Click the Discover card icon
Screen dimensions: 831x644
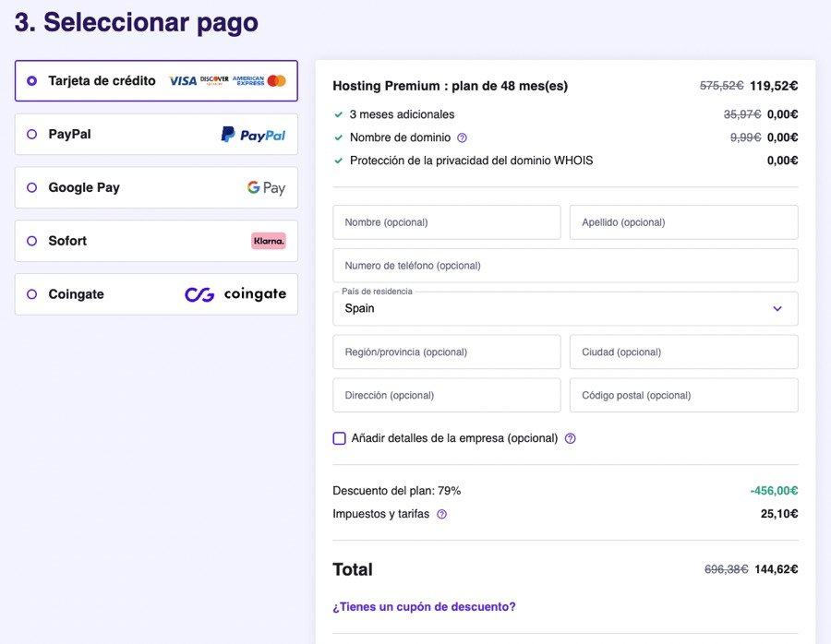click(213, 80)
